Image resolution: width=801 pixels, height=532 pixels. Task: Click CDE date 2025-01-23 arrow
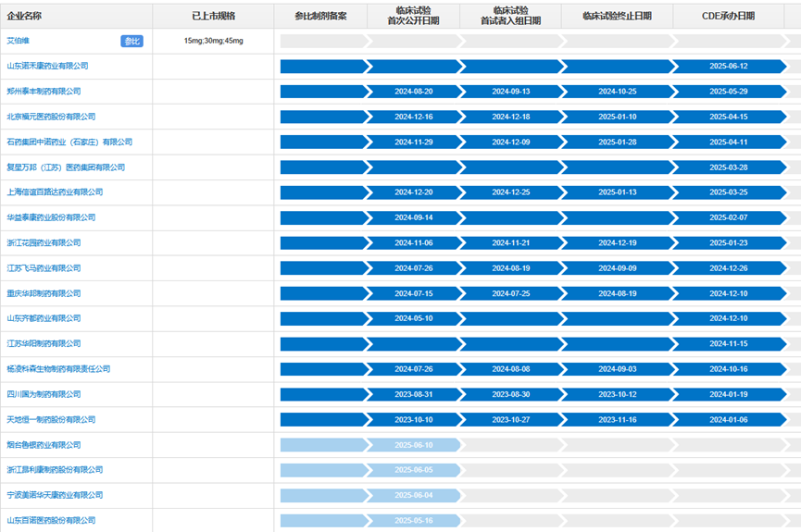pos(729,243)
